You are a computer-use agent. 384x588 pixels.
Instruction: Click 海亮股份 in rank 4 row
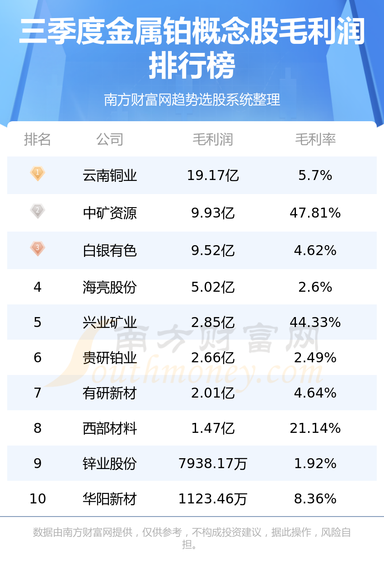pyautogui.click(x=110, y=287)
